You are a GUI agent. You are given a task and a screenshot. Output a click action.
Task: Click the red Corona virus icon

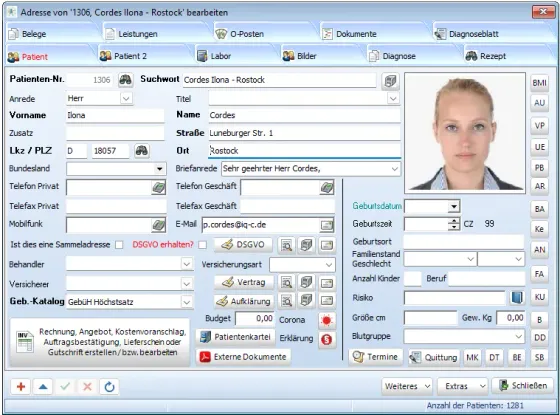326,320
